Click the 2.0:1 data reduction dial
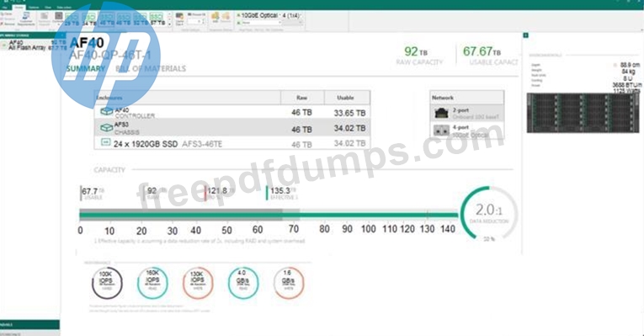Viewport: 644px width, 336px height. coord(489,212)
